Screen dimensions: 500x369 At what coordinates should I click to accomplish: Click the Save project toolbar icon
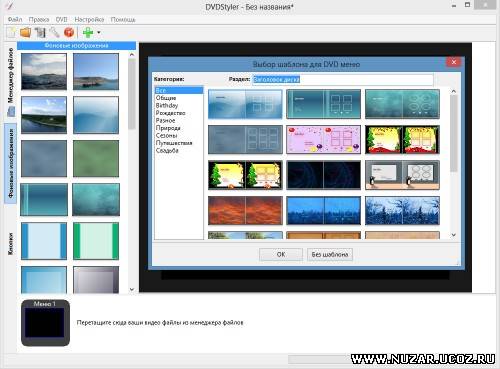(40, 32)
